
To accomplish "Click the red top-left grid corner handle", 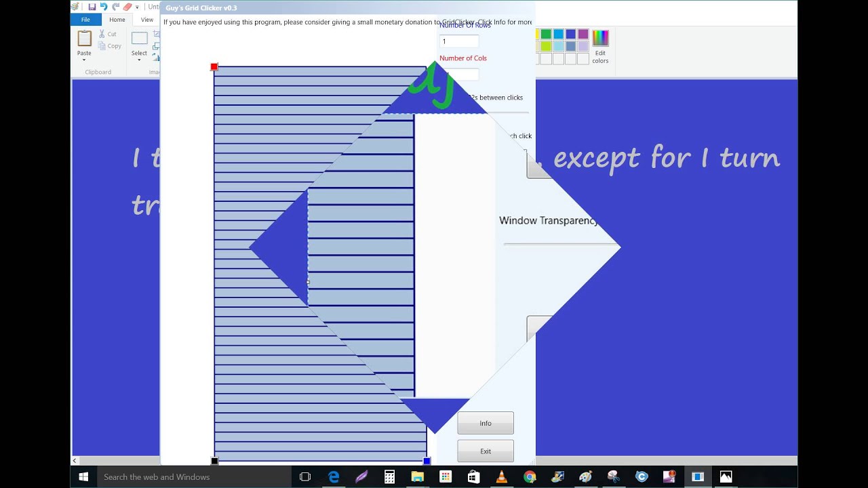I will [x=214, y=66].
